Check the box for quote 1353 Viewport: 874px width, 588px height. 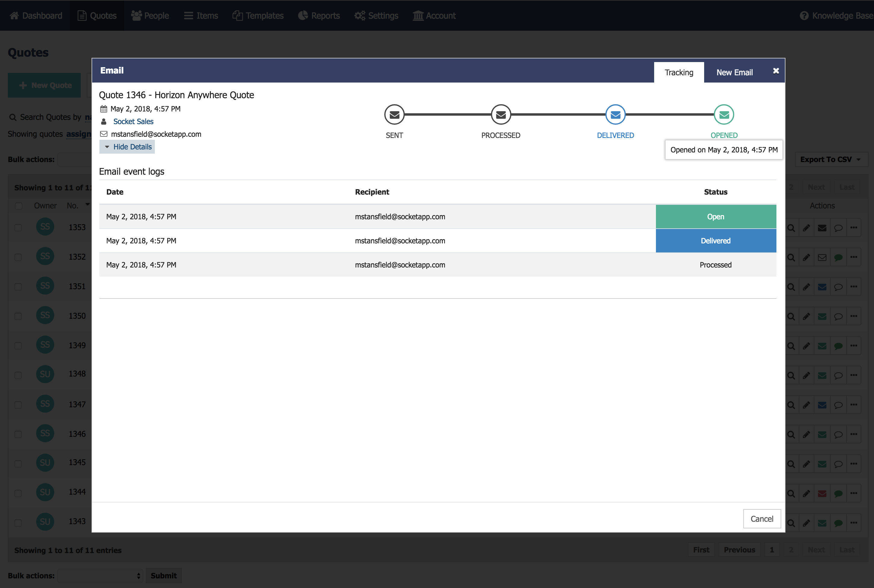(18, 228)
